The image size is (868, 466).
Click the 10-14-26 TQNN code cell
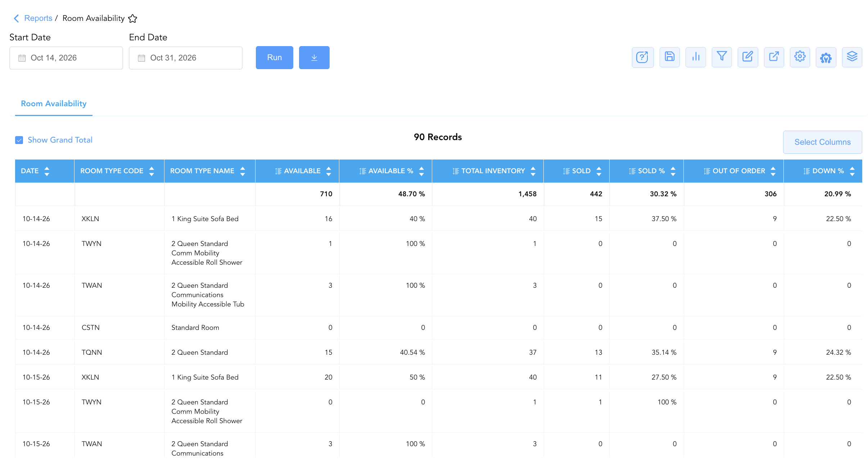point(119,353)
